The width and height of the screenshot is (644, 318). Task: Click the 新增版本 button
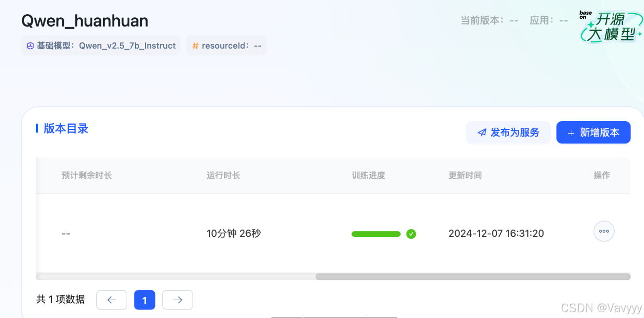click(x=593, y=133)
